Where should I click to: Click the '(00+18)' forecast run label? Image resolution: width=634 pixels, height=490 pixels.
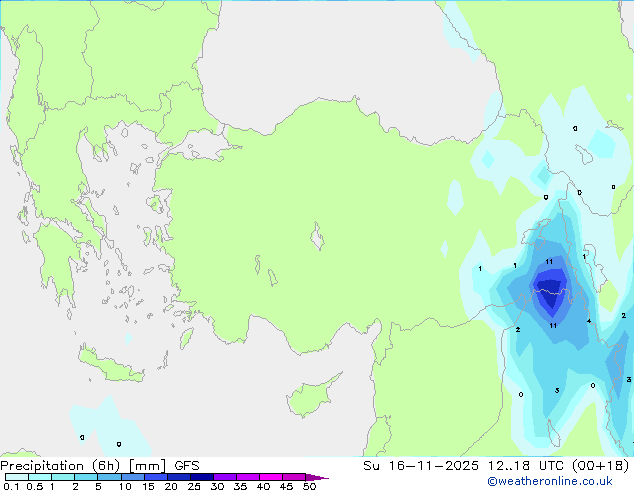[601, 466]
